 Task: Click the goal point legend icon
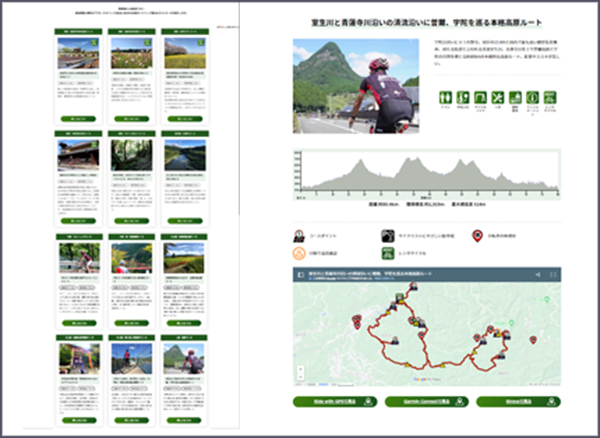(299, 238)
